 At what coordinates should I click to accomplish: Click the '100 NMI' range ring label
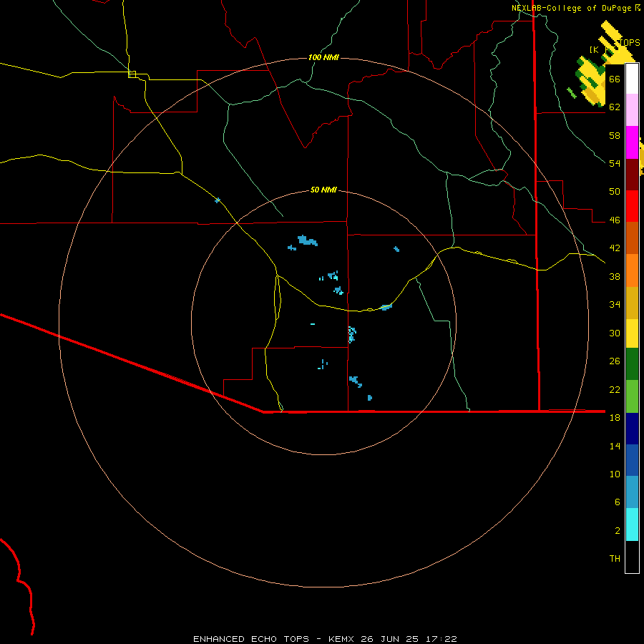(323, 57)
